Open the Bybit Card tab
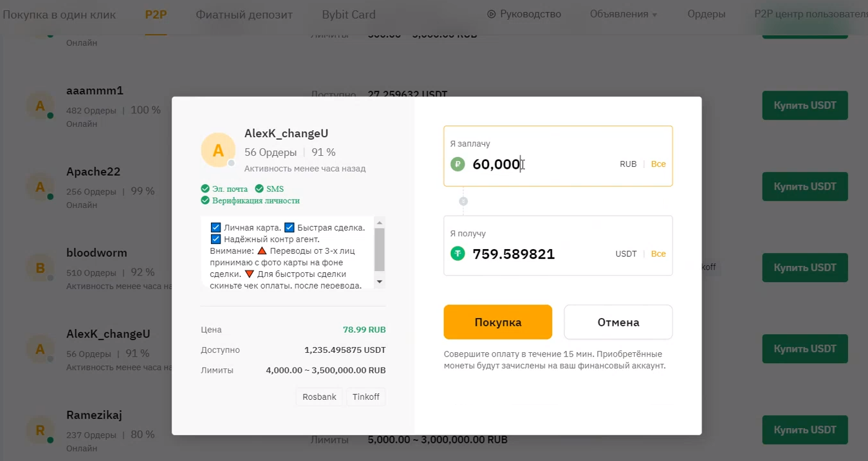Screen dimensions: 868x461 [349, 14]
